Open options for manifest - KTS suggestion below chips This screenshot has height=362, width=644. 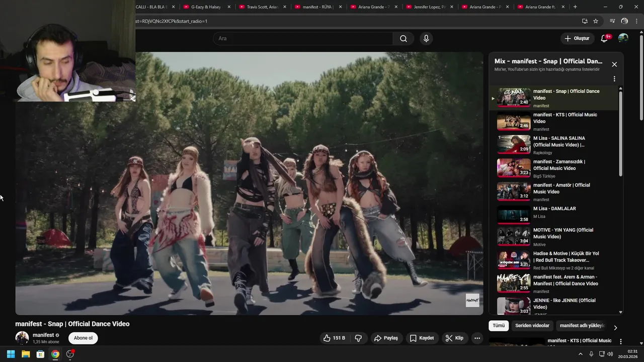[x=620, y=342]
